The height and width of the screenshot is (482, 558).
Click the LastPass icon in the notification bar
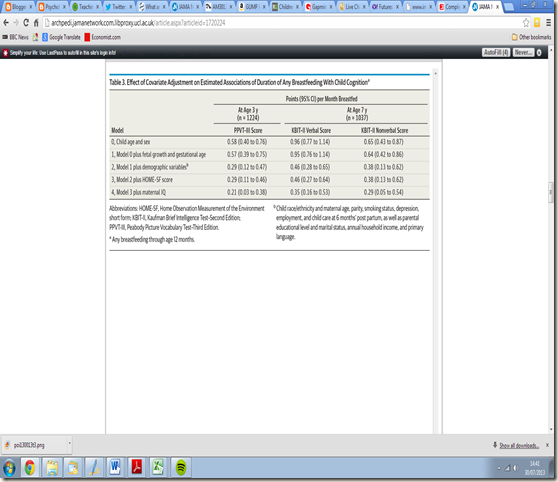tap(5, 53)
